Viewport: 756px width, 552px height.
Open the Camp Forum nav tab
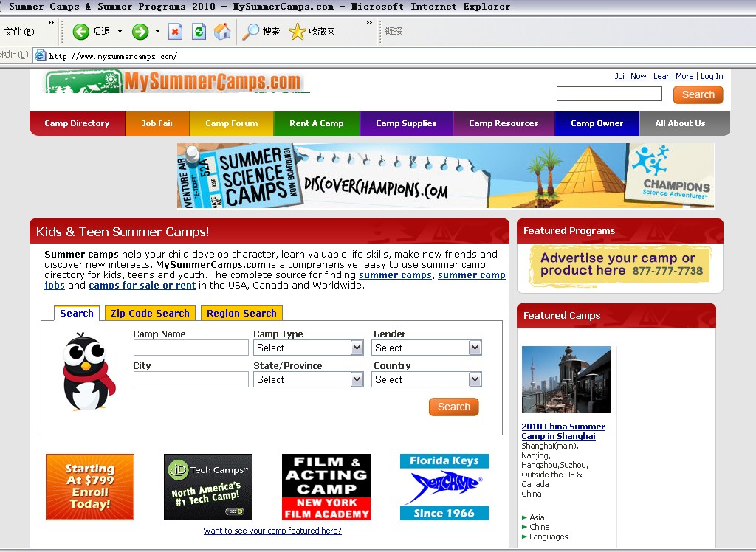point(232,123)
